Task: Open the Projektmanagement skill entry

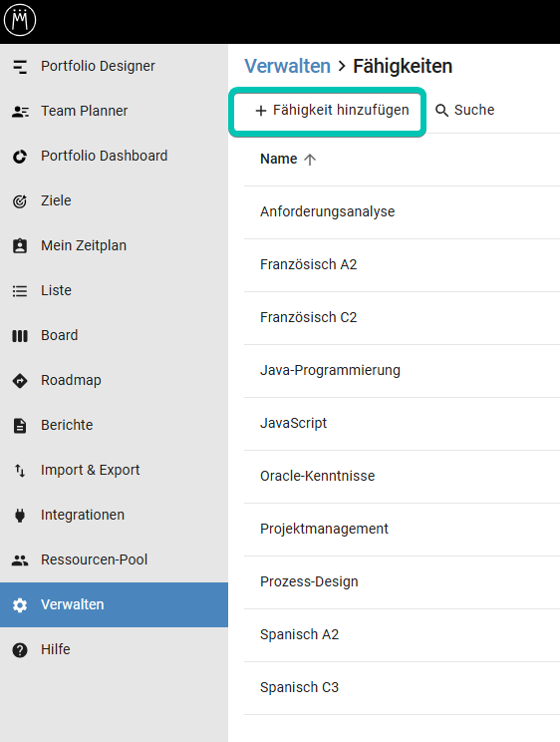Action: coord(402,529)
